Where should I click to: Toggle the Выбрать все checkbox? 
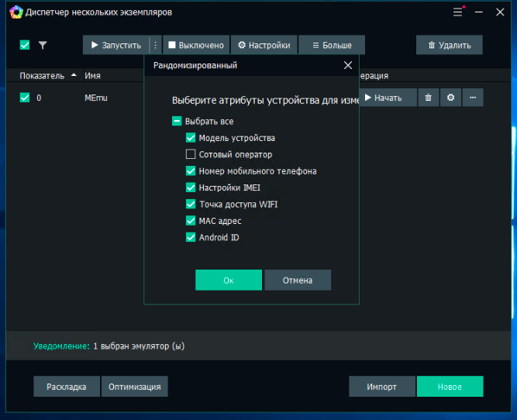(177, 121)
